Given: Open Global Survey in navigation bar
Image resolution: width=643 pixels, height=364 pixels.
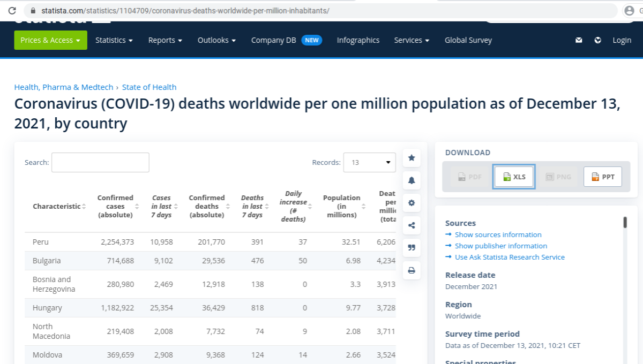Looking at the screenshot, I should click(468, 40).
